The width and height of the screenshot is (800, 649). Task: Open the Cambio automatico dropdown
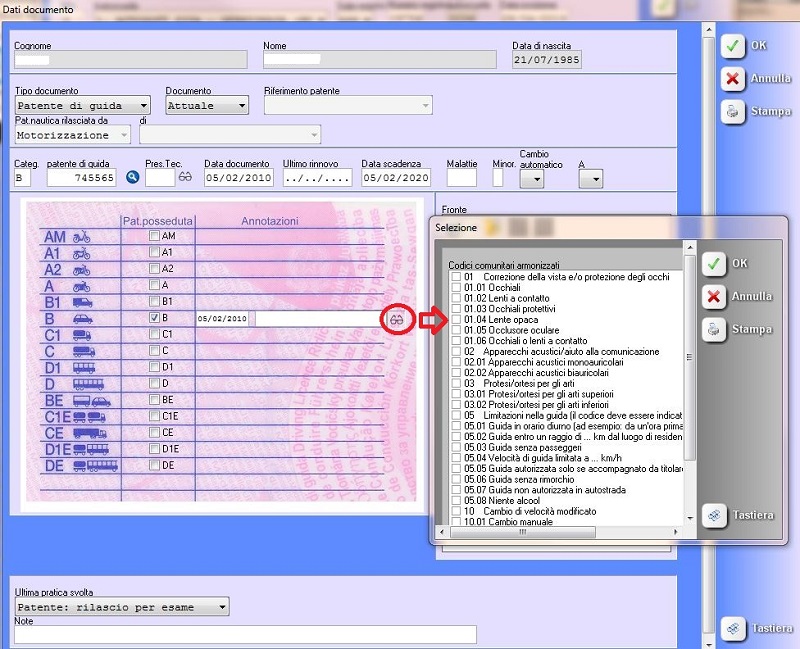pyautogui.click(x=532, y=179)
